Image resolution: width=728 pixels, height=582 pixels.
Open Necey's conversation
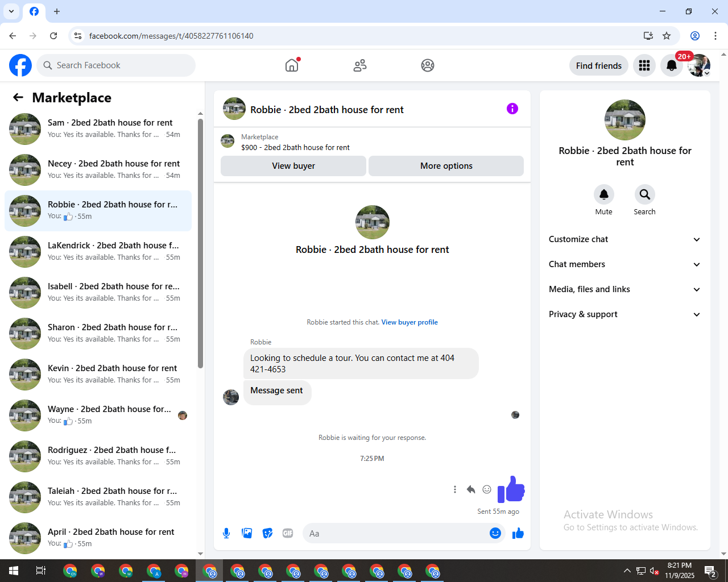[x=98, y=170]
